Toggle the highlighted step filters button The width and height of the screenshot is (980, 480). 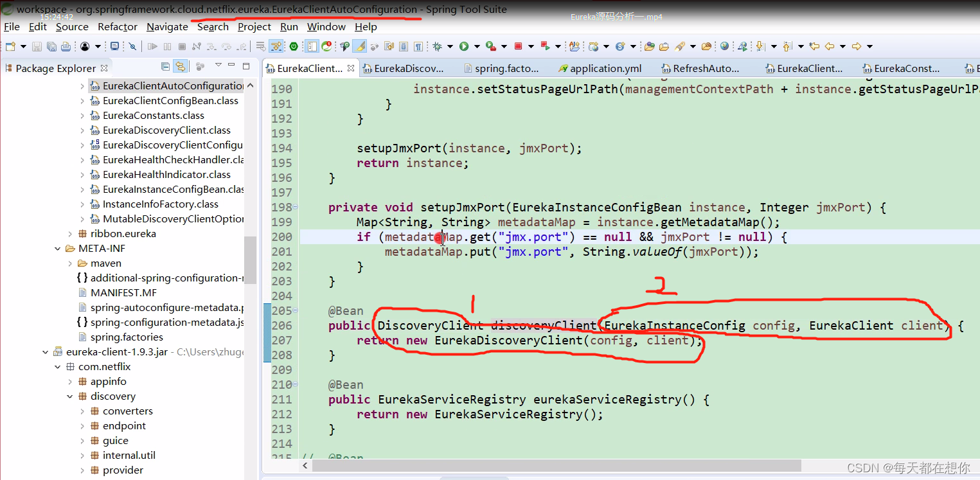click(x=276, y=46)
